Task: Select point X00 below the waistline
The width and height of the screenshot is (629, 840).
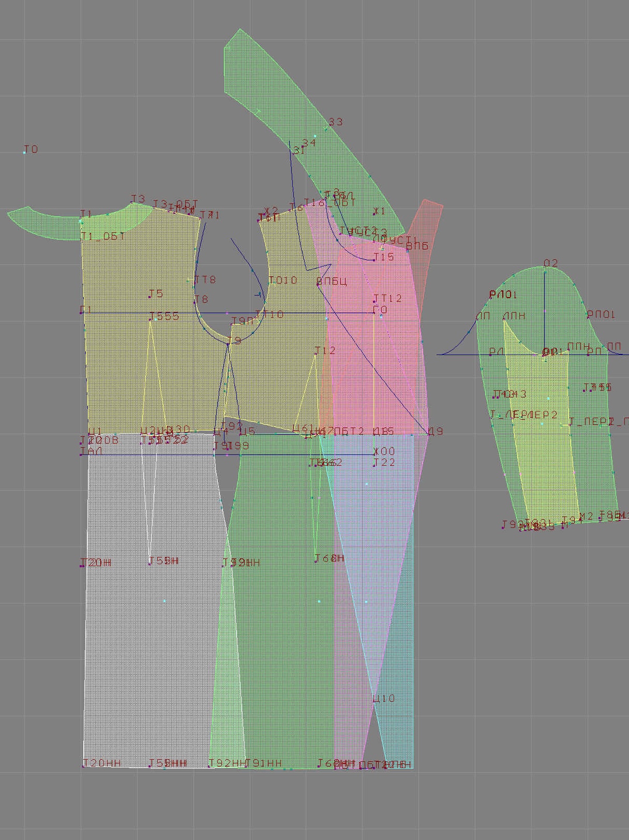Action: coord(375,454)
